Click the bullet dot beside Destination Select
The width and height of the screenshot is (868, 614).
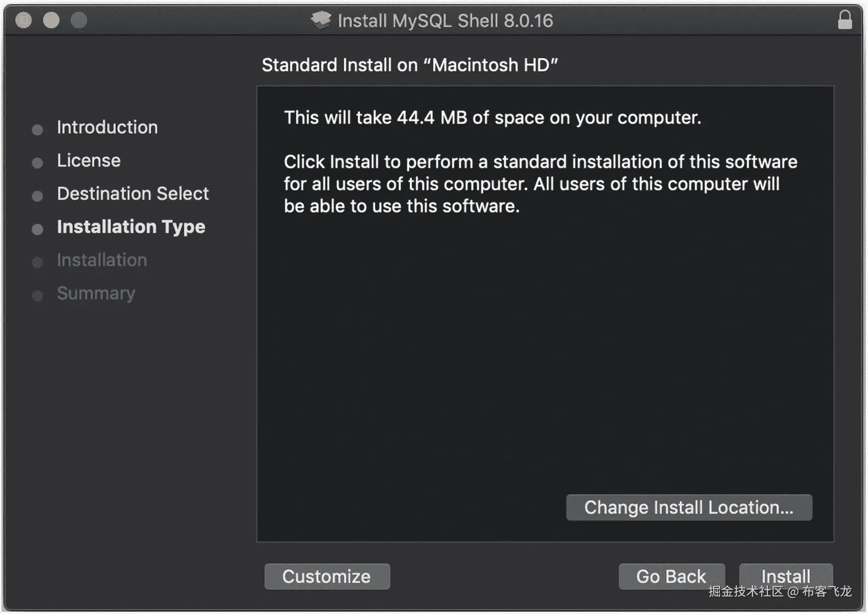click(x=37, y=196)
